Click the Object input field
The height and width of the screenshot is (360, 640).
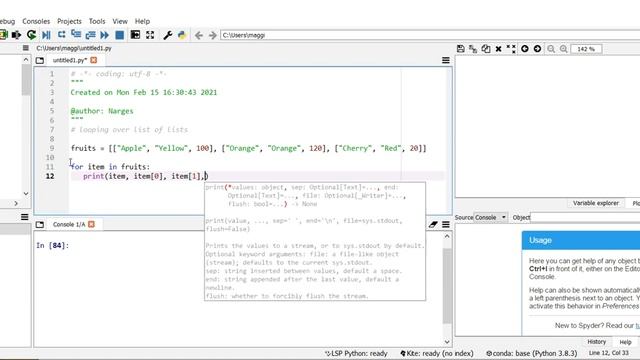point(585,218)
